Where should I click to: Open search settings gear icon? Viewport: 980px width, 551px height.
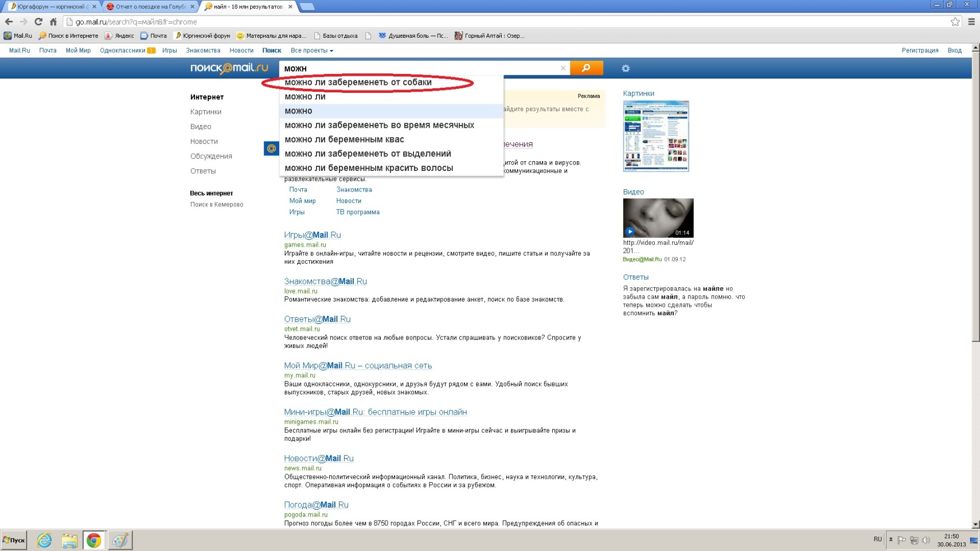(x=626, y=68)
